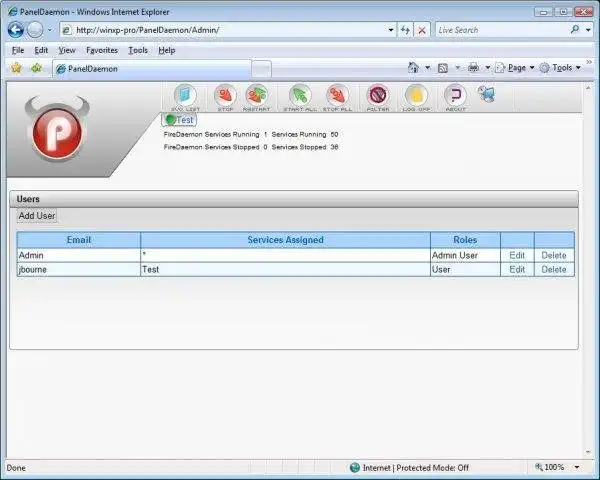Click the page scrollbar up arrow
This screenshot has width=600, height=480.
pos(588,88)
